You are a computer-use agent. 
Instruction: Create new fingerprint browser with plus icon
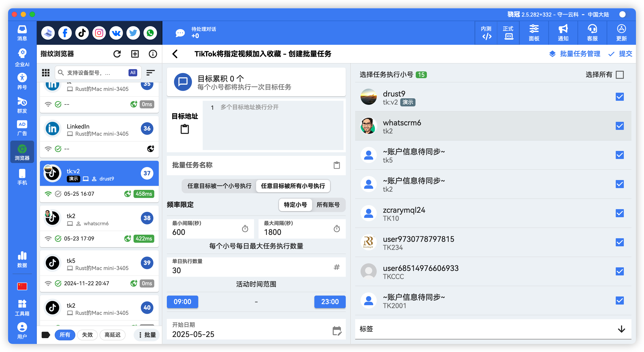[x=135, y=54]
